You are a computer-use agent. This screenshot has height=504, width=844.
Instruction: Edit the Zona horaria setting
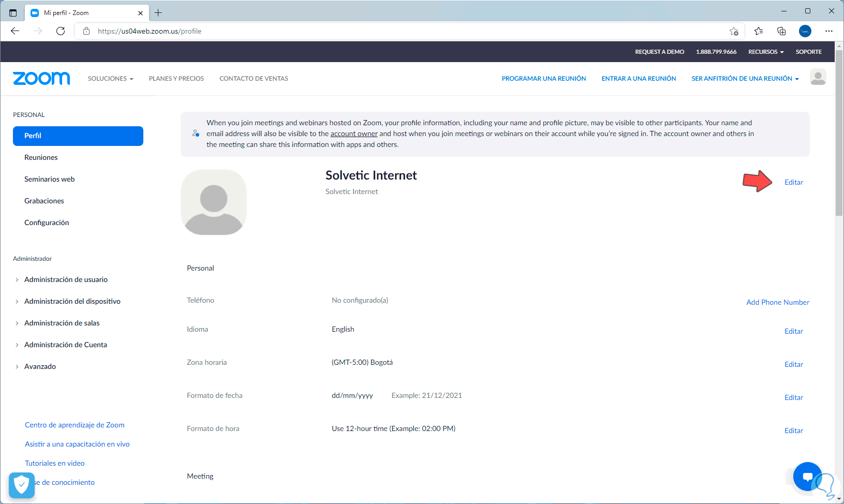794,364
